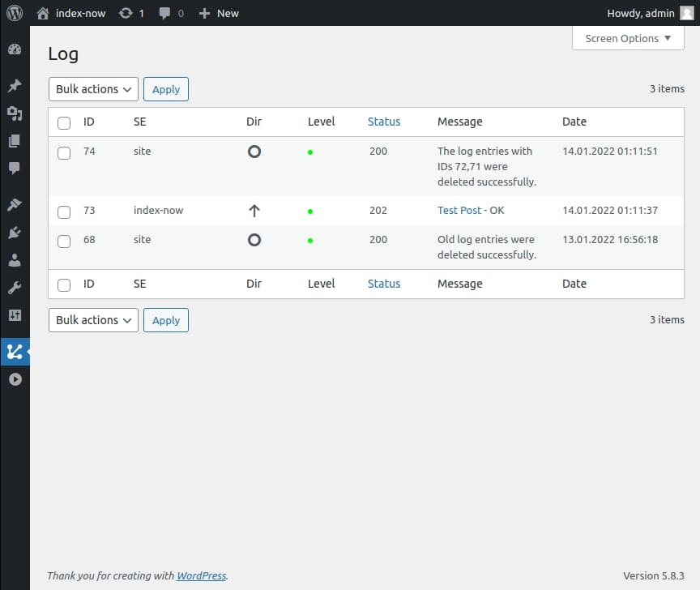Click the date 13.01.2022 16:56:18

pos(610,239)
